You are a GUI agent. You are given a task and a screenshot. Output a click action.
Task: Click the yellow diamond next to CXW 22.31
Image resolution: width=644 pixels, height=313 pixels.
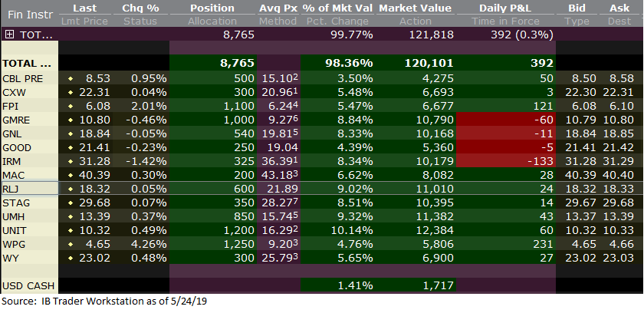[x=70, y=92]
